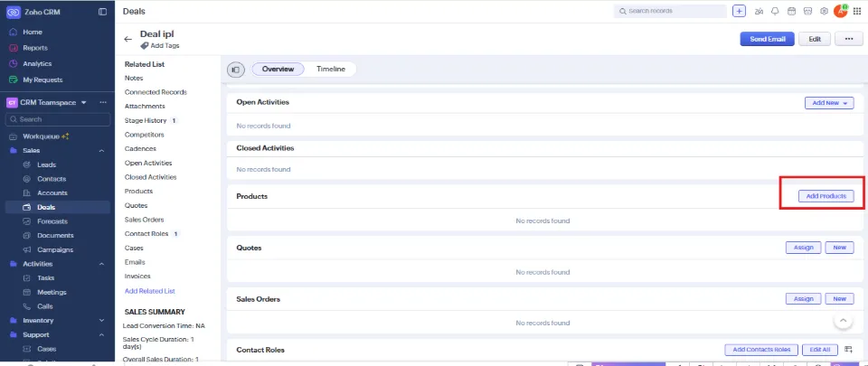
Task: Click the plus quick-create icon
Action: click(x=739, y=11)
